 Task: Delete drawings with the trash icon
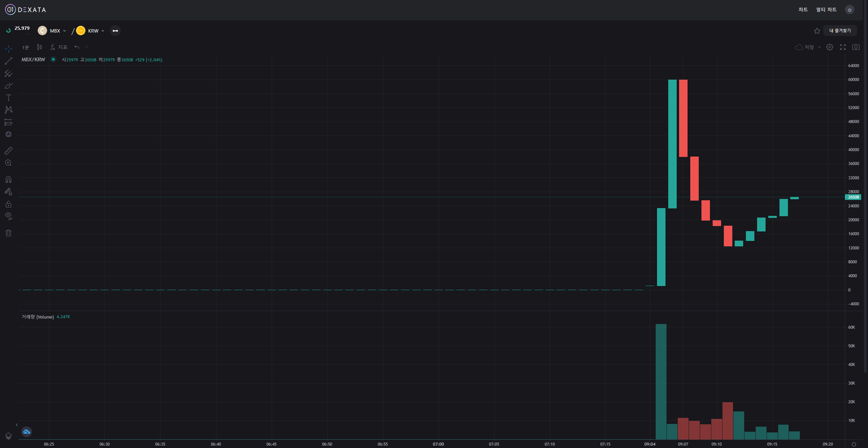8,233
